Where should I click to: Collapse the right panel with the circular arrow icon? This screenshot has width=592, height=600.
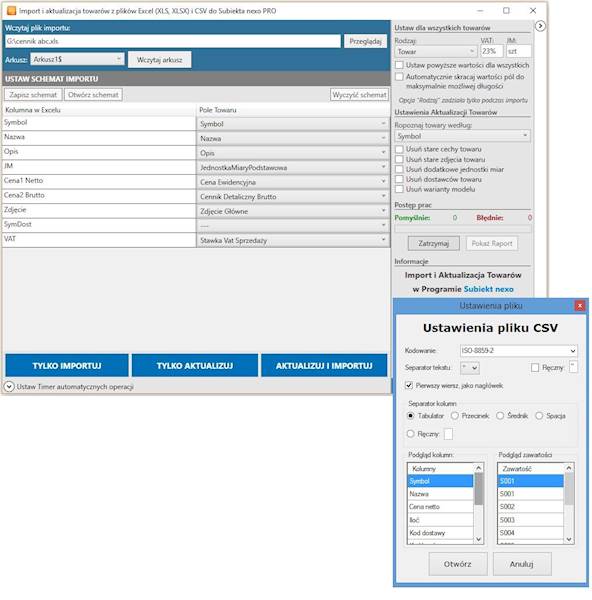click(540, 26)
